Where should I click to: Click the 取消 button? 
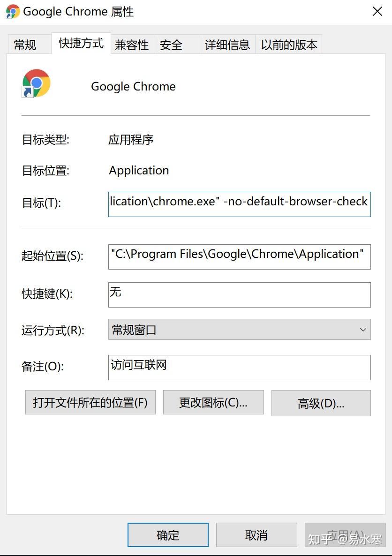click(x=256, y=535)
